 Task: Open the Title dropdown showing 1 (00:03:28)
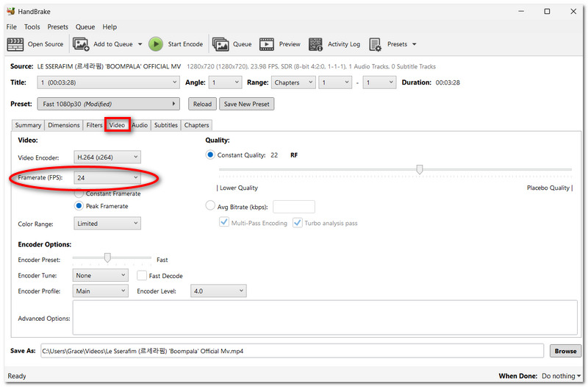[108, 82]
